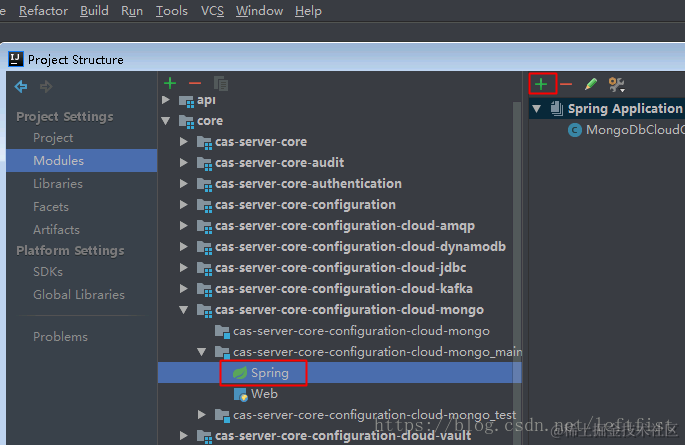This screenshot has height=445, width=685.
Task: Expand the cloud-mongo_test submodule
Action: pos(202,414)
